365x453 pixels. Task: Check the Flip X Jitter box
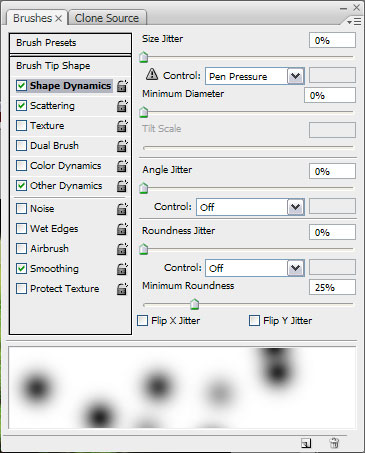point(143,321)
